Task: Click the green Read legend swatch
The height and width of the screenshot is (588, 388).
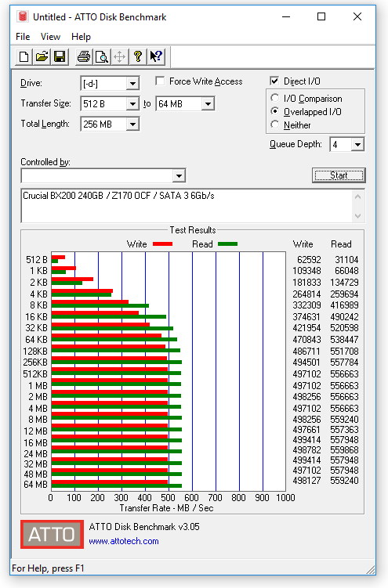Action: point(227,244)
